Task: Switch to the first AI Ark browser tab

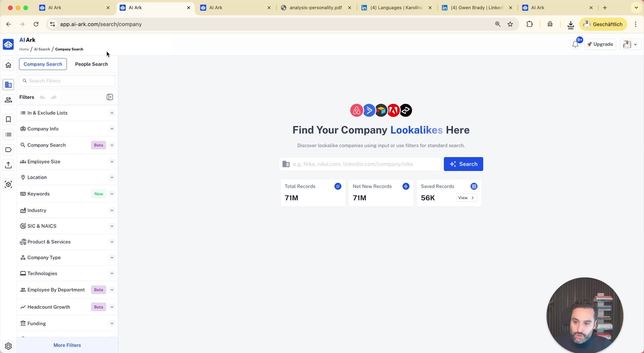Action: pyautogui.click(x=74, y=8)
